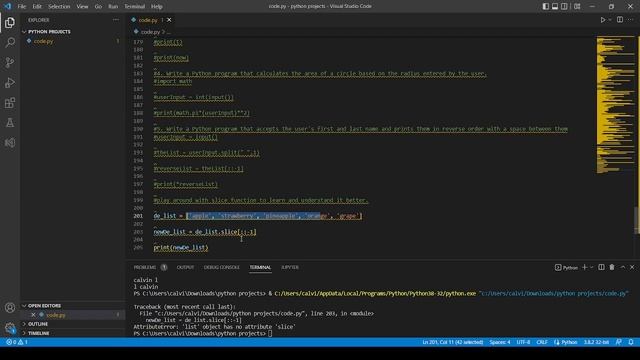The width and height of the screenshot is (640, 360).
Task: Split the editor to the right
Action: (x=620, y=20)
